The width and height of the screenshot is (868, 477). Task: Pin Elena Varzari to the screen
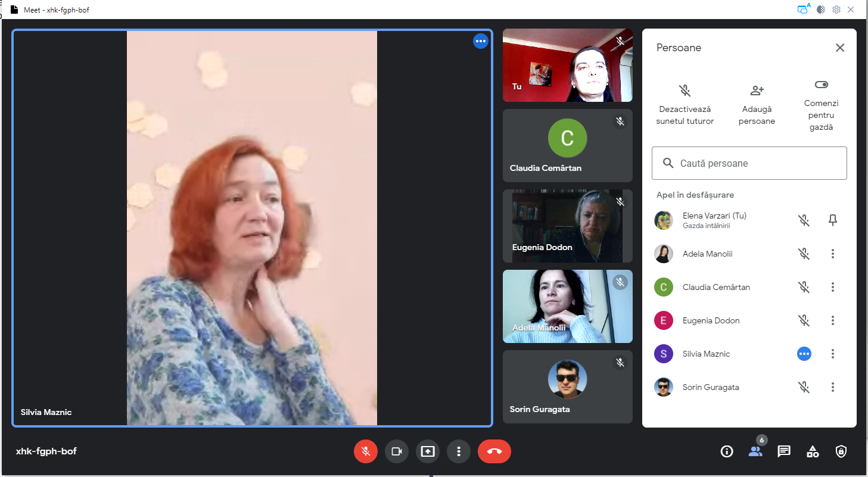tap(833, 220)
